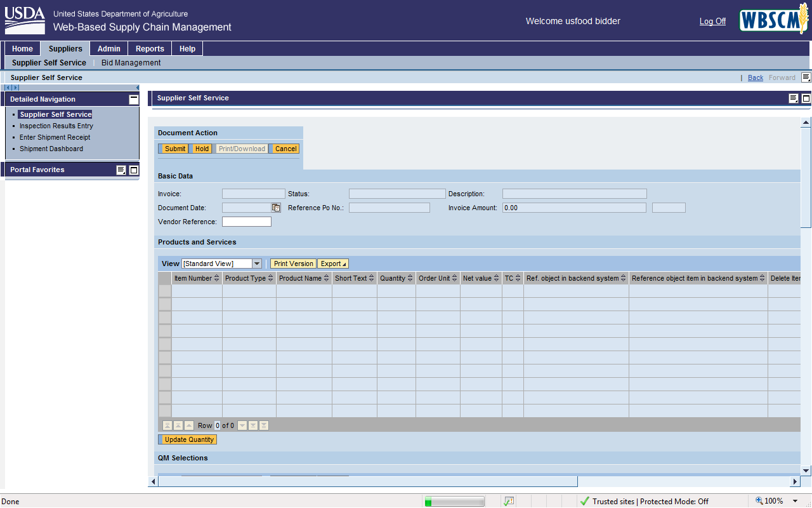
Task: Select the first table row selector
Action: tap(165, 291)
